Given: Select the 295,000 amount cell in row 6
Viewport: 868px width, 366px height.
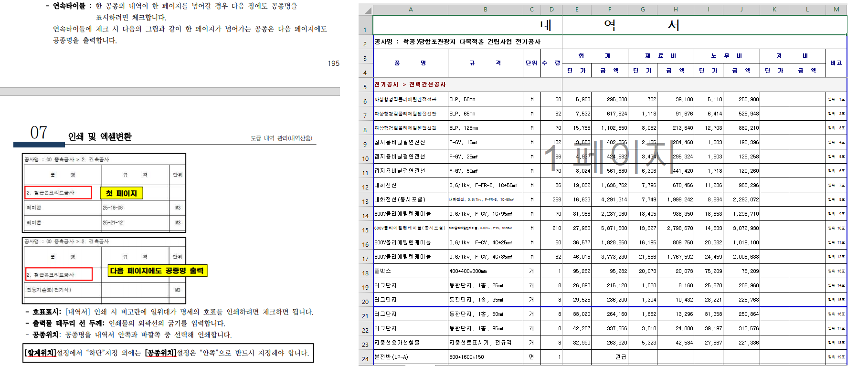Looking at the screenshot, I should pyautogui.click(x=610, y=99).
